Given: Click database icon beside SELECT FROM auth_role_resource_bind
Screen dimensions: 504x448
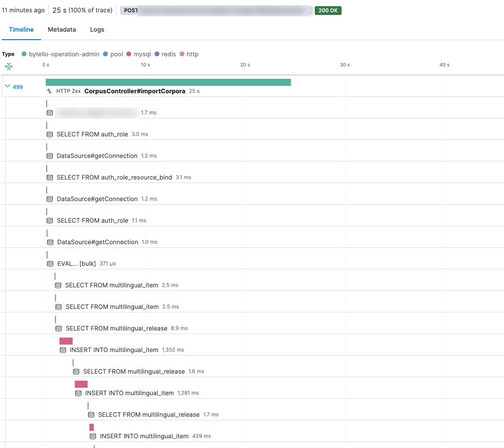Looking at the screenshot, I should click(x=50, y=177).
